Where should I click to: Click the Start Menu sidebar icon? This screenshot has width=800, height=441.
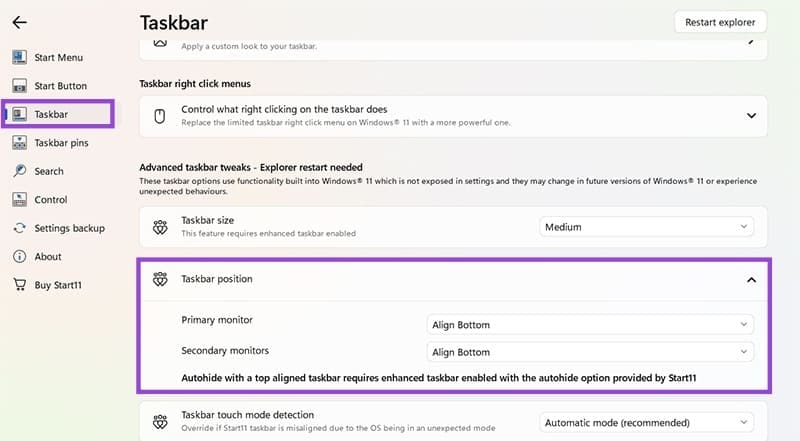click(x=19, y=58)
